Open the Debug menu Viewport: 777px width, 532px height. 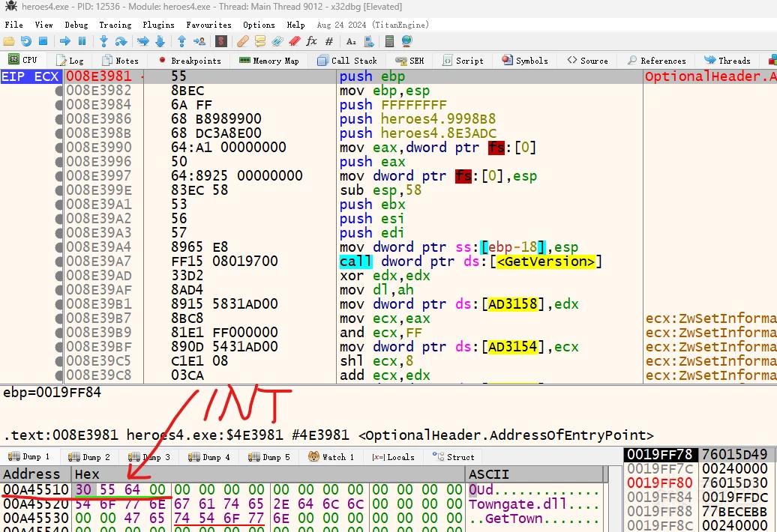pos(76,25)
